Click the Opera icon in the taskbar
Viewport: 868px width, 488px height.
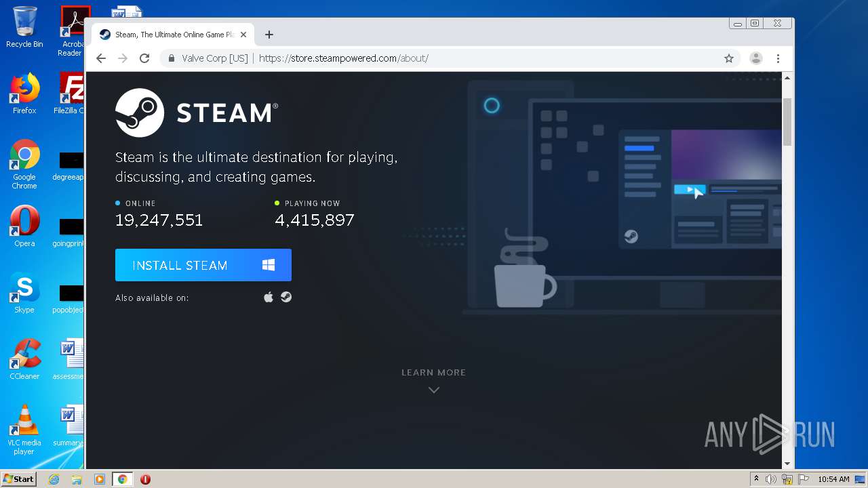[145, 479]
